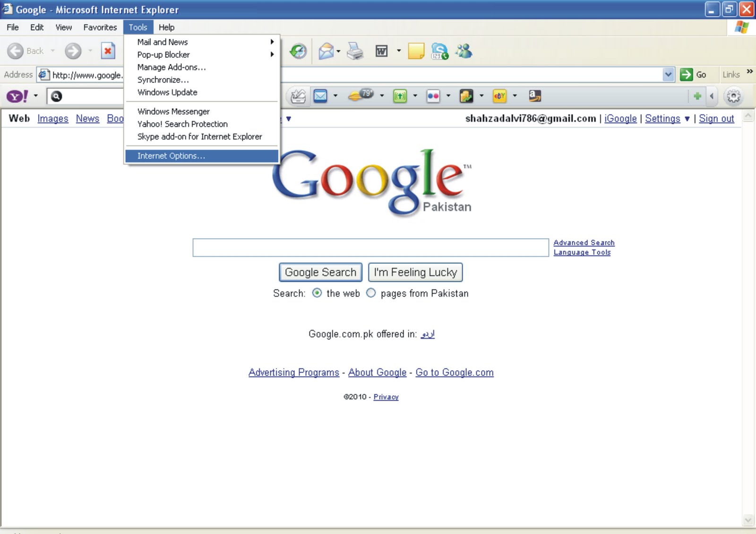Viewport: 756px width, 534px height.
Task: Open dropdown next to Yahoo! logo
Action: tap(35, 96)
